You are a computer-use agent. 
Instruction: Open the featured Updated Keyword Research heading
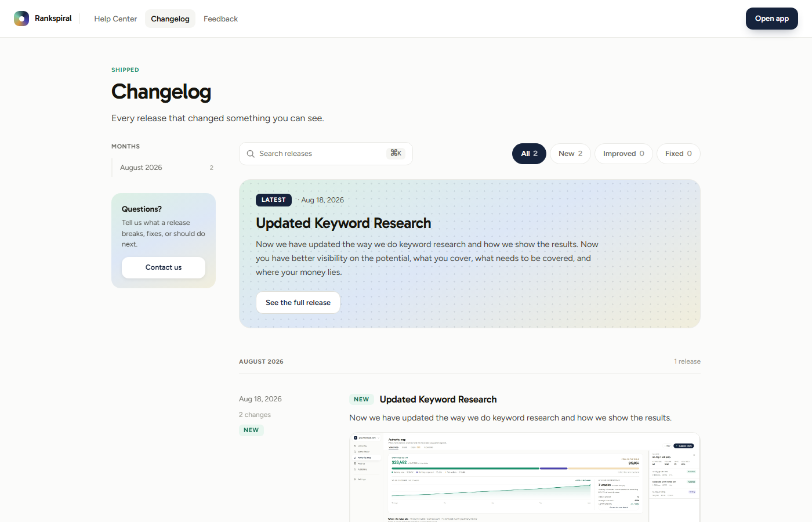343,223
